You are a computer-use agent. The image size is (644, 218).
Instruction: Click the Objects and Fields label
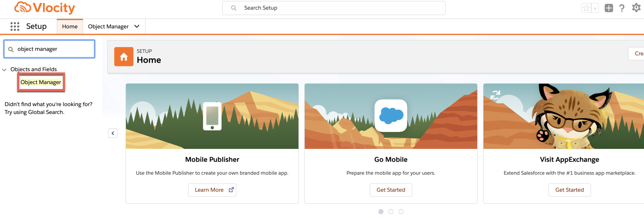click(34, 69)
